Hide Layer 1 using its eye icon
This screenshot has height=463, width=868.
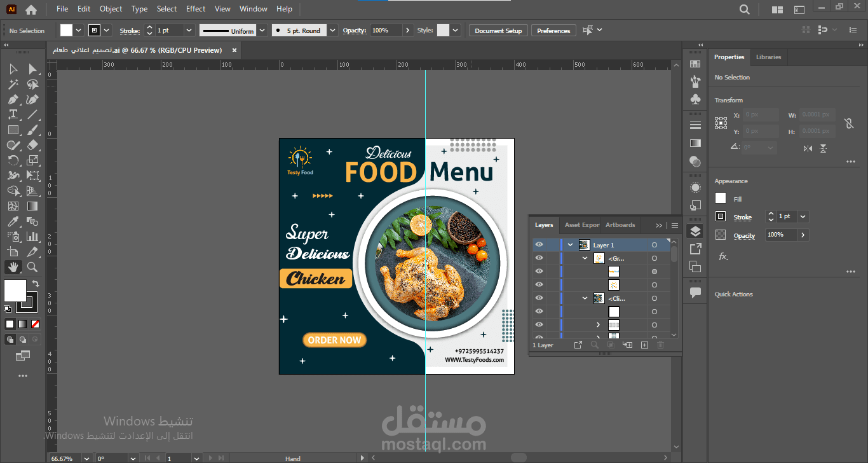tap(539, 245)
